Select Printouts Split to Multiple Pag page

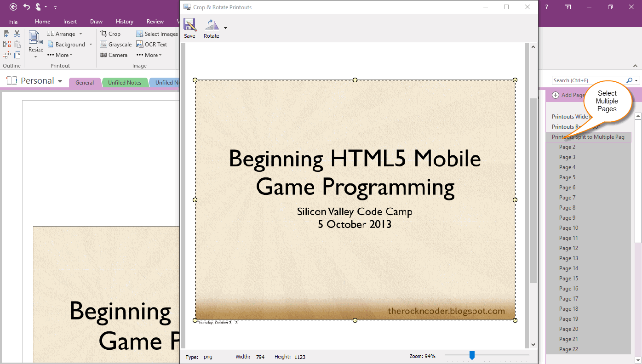[x=588, y=137]
